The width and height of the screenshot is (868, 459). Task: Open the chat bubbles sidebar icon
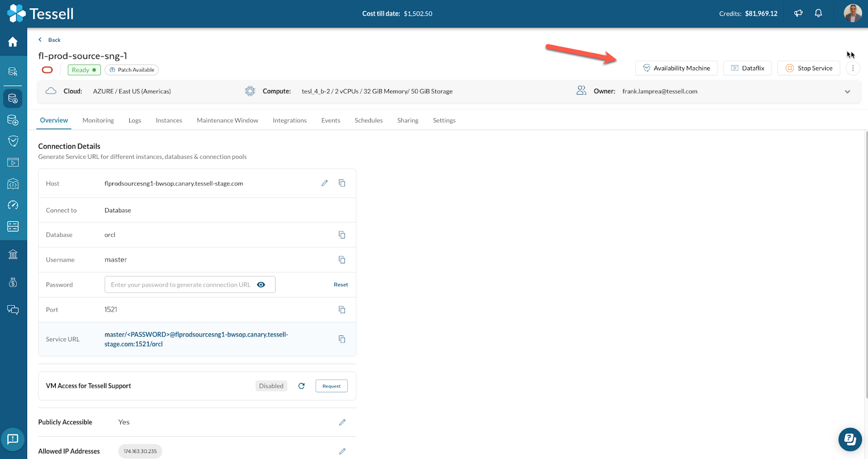[13, 309]
